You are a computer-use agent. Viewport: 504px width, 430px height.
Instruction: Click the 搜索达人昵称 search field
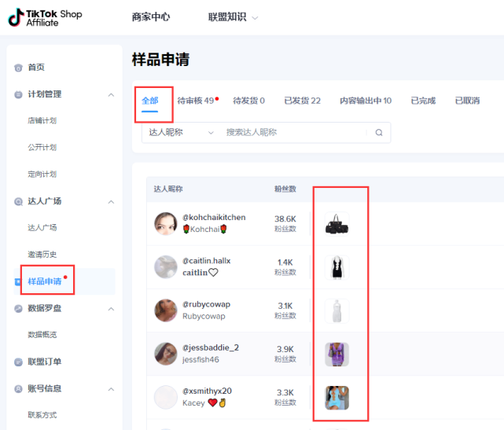(296, 132)
